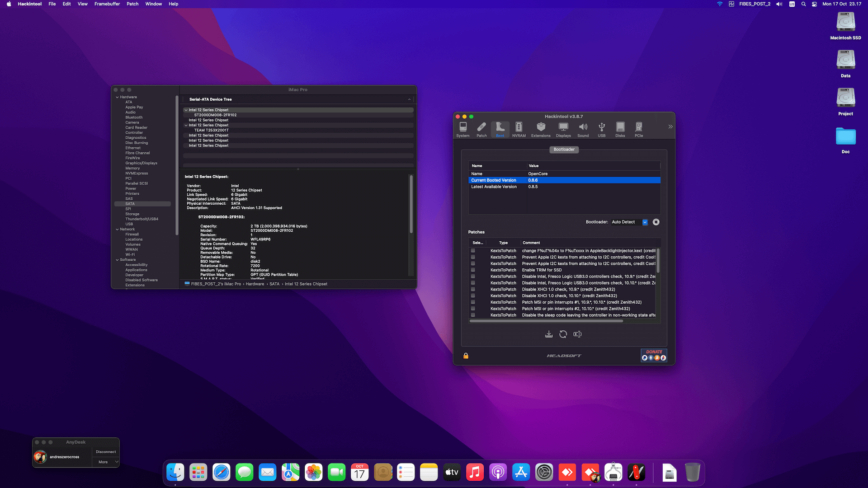Screen dimensions: 868x488
Task: Collapse the chipset node containing ST2000DM008-2FR102
Action: 186,110
